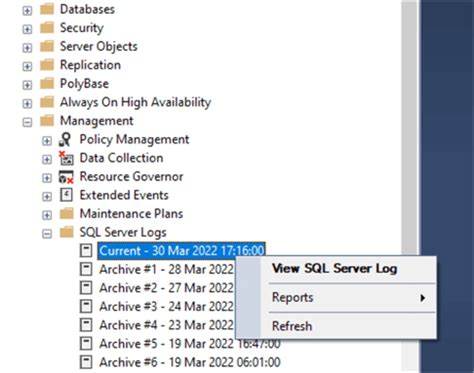Click the Maintenance Plans folder icon
Screen dimensions: 474x373
click(x=67, y=214)
